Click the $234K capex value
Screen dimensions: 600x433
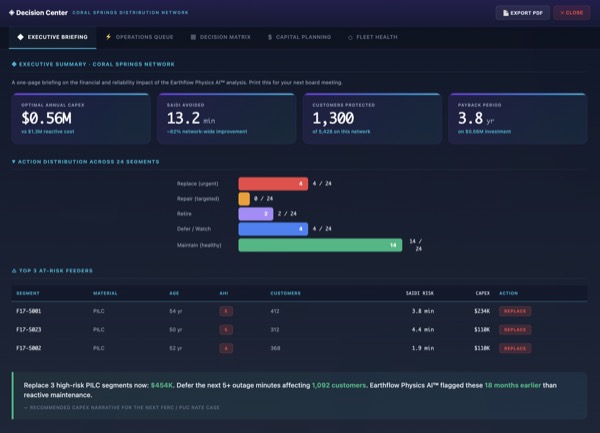(x=482, y=311)
